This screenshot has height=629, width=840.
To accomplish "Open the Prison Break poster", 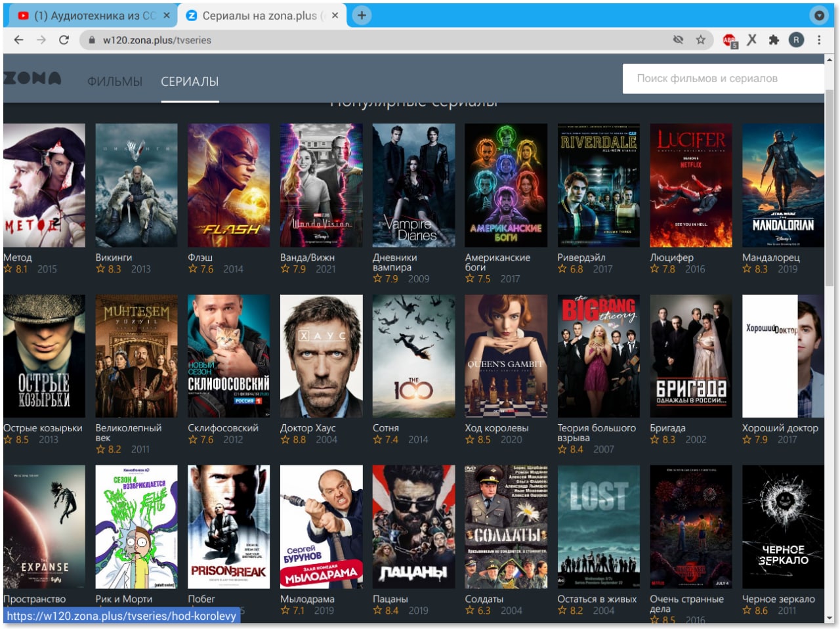I will [x=228, y=527].
